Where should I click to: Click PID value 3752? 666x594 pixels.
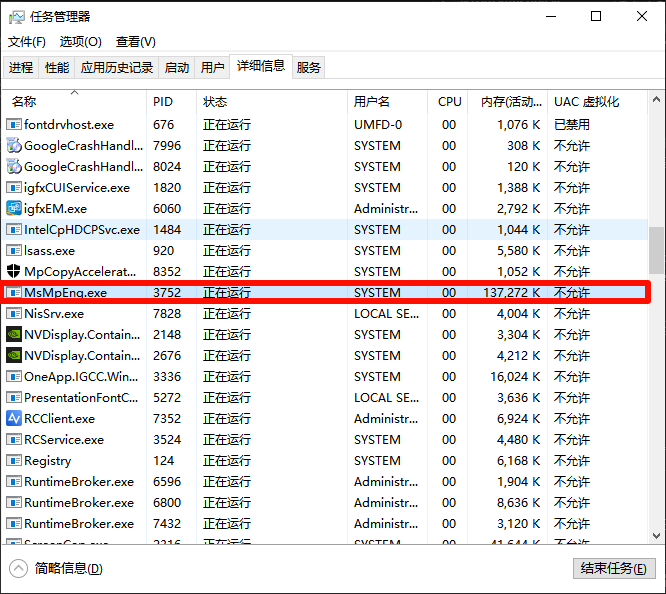(x=167, y=292)
